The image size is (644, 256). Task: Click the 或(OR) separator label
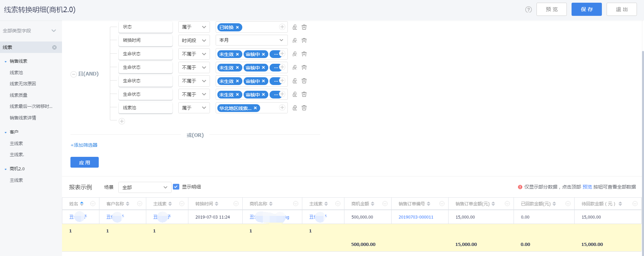click(x=195, y=135)
